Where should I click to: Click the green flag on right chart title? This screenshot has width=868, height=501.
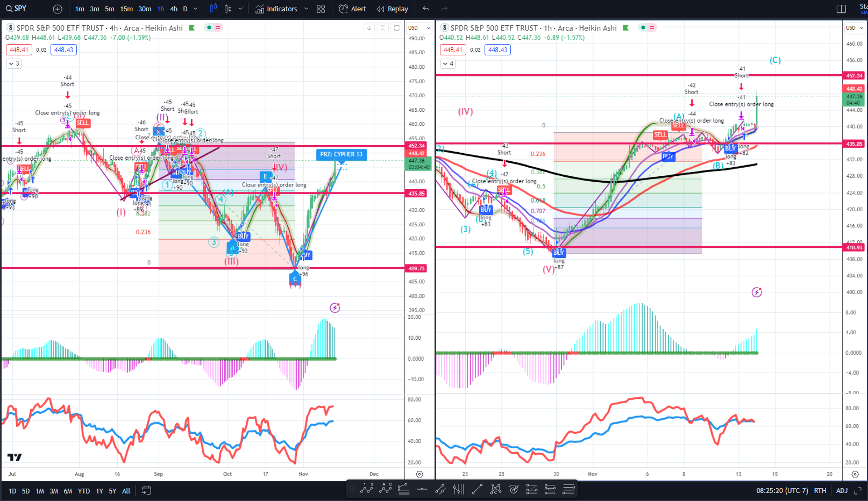coord(625,28)
